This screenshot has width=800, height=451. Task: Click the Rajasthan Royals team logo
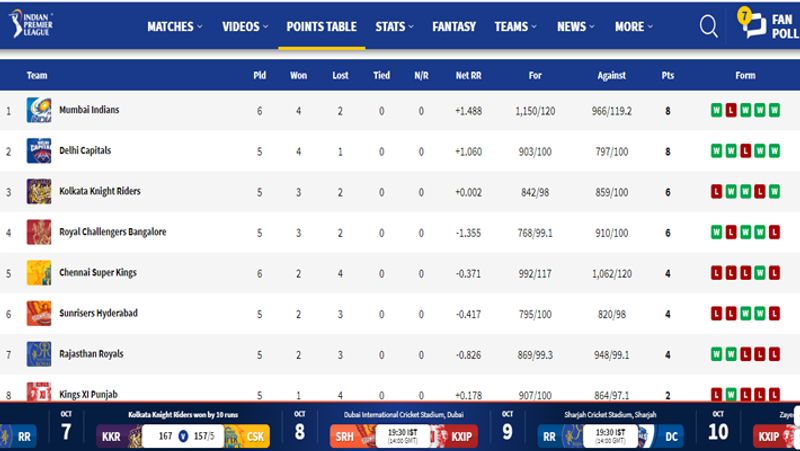[39, 354]
